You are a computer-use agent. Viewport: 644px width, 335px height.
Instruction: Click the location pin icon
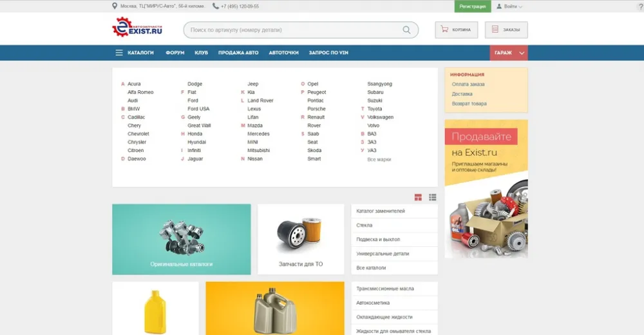(115, 6)
